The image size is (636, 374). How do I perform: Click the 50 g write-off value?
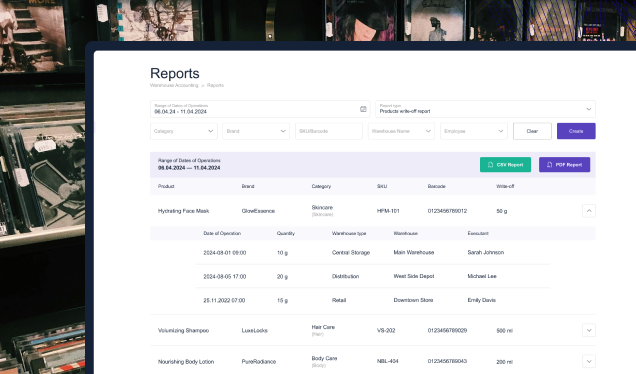[x=502, y=211]
